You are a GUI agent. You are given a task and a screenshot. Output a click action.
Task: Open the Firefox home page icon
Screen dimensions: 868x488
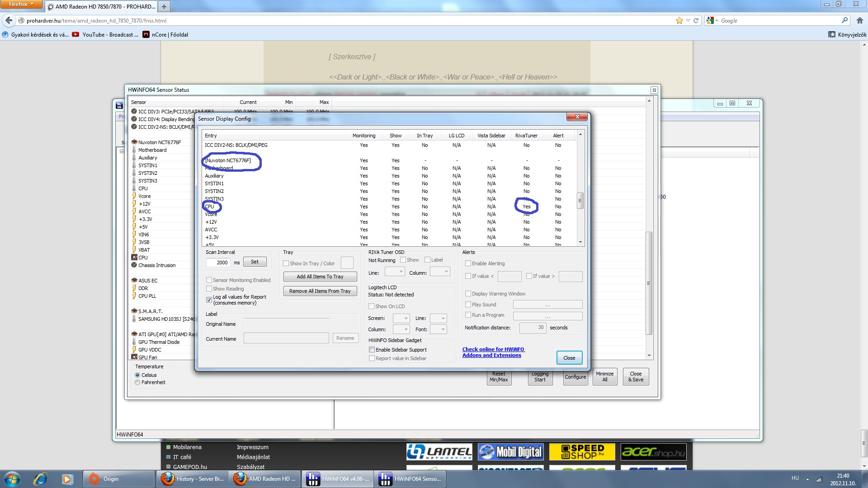(x=860, y=20)
